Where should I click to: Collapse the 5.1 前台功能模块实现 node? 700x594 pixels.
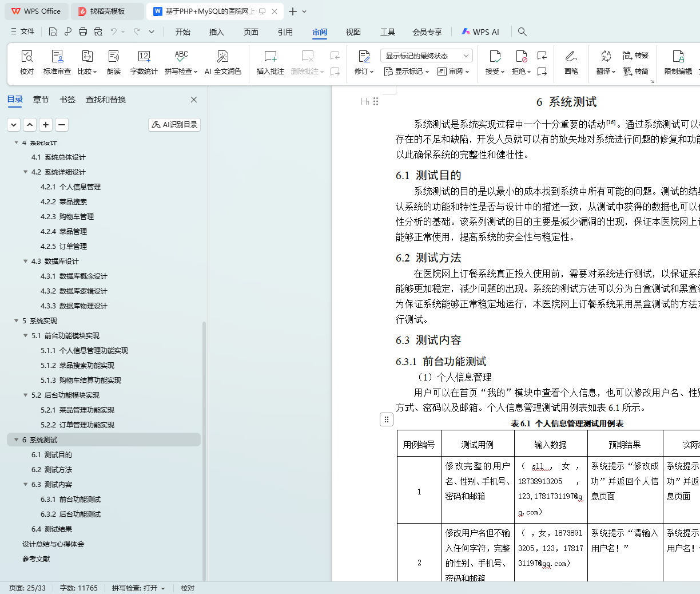pyautogui.click(x=25, y=335)
